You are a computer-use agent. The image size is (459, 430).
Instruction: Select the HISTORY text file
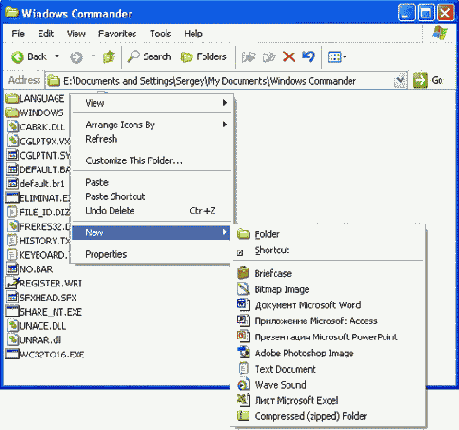point(38,240)
